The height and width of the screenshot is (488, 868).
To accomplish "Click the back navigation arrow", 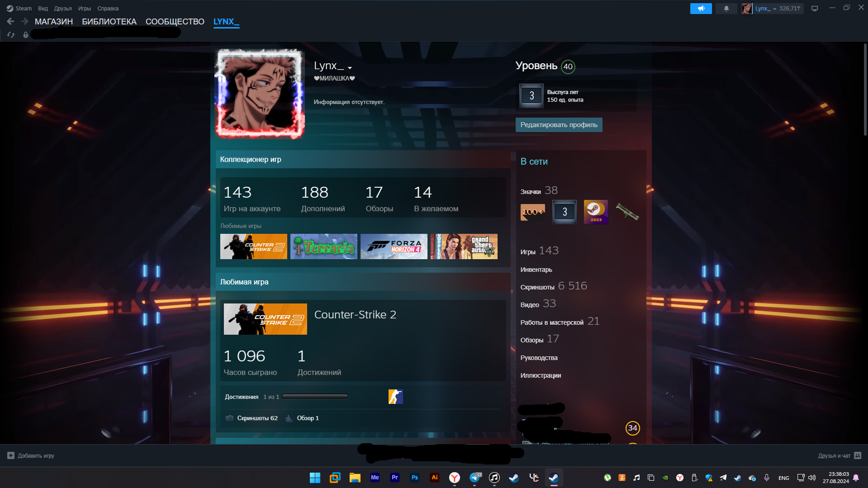I will tap(11, 21).
